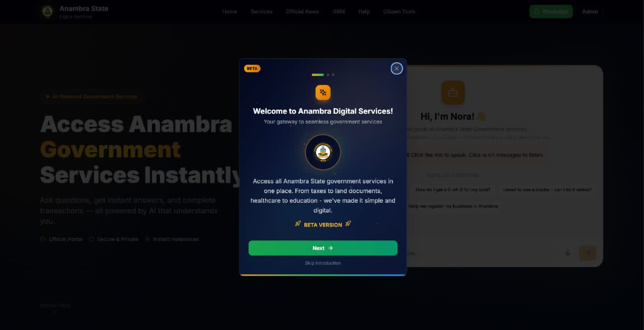The image size is (644, 330).
Task: Click the green WhatsApp button
Action: tap(551, 12)
